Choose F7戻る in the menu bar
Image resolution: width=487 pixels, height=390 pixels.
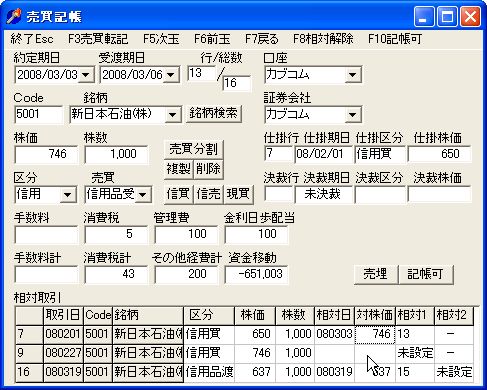coord(262,39)
